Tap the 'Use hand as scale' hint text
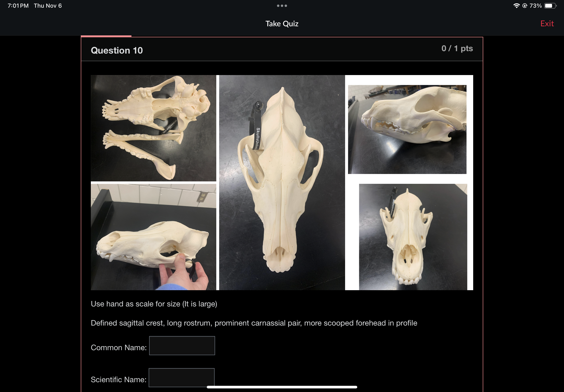The height and width of the screenshot is (392, 564). click(154, 304)
